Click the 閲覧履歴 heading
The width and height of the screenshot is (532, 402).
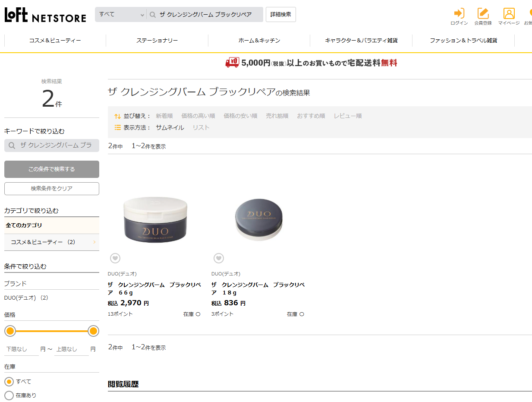click(x=123, y=384)
